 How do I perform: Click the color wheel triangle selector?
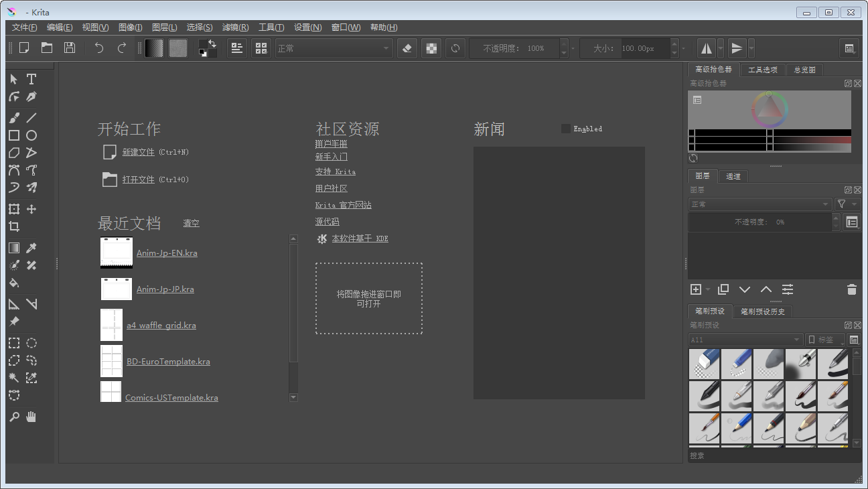[x=770, y=110]
